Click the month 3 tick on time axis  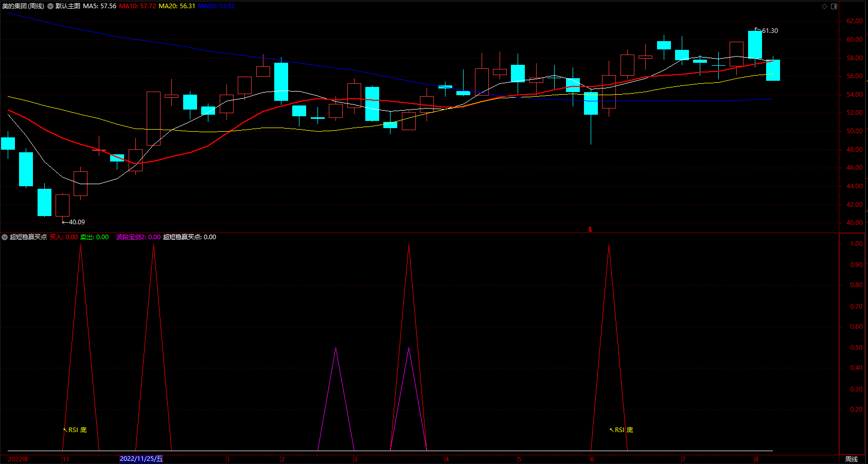[356, 459]
